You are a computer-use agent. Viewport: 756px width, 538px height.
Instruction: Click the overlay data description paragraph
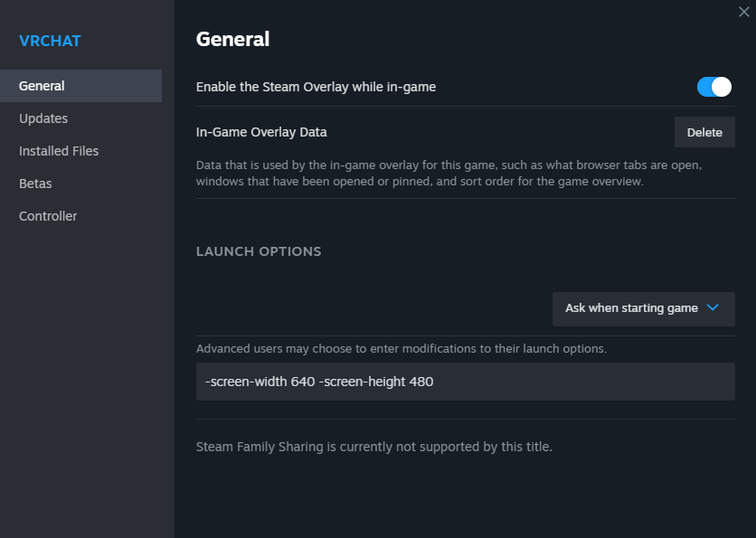click(x=449, y=173)
